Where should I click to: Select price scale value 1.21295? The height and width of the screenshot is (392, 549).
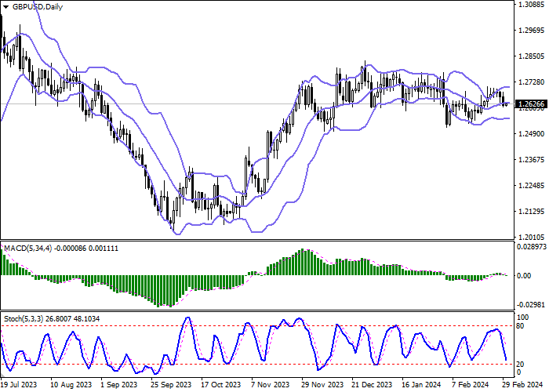pyautogui.click(x=531, y=212)
